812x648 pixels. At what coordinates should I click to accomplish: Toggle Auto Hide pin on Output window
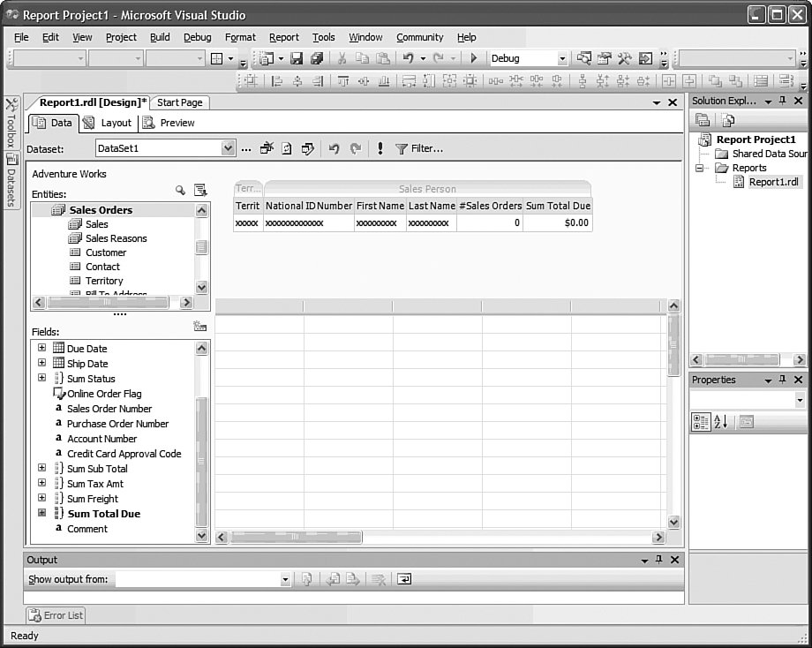(x=658, y=560)
